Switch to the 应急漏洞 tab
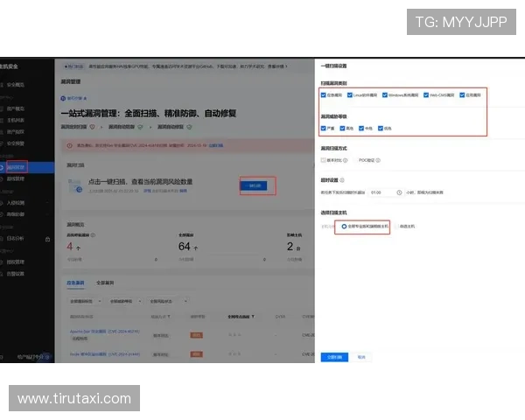Screen dimensions: 525x420 (x=75, y=283)
